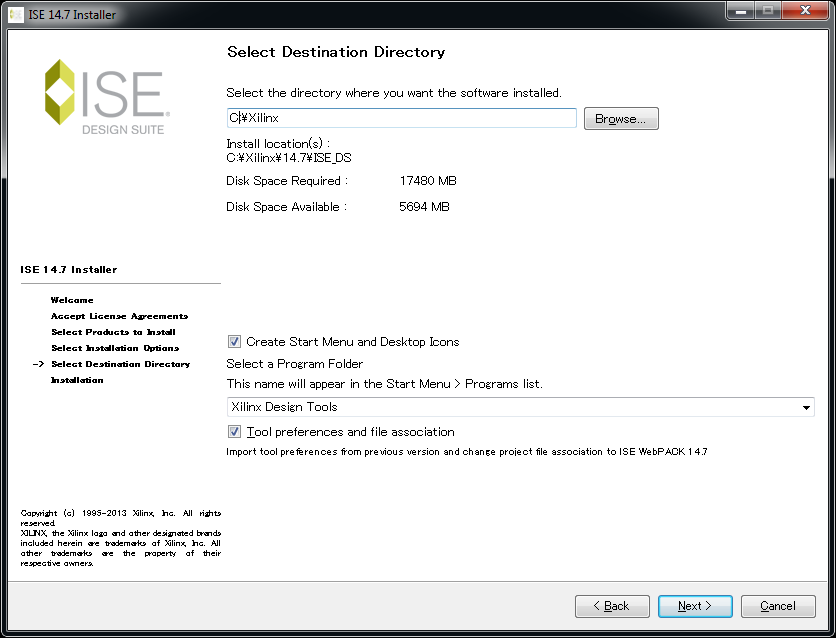Image resolution: width=836 pixels, height=638 pixels.
Task: Click the 17480 MB disk space required value
Action: tap(428, 181)
